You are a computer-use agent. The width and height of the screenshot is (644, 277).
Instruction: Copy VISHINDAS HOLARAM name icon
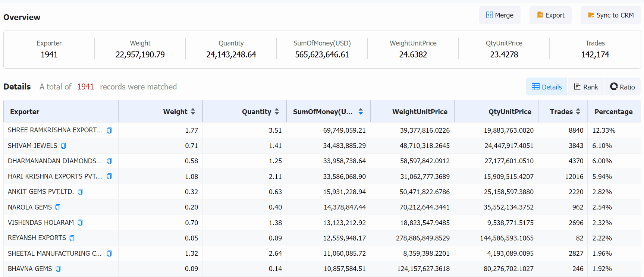[x=80, y=223]
